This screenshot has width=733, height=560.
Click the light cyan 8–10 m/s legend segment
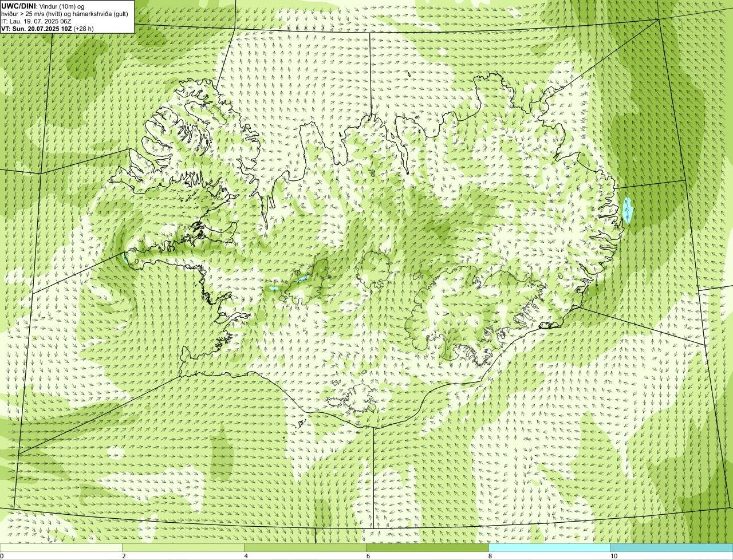550,548
